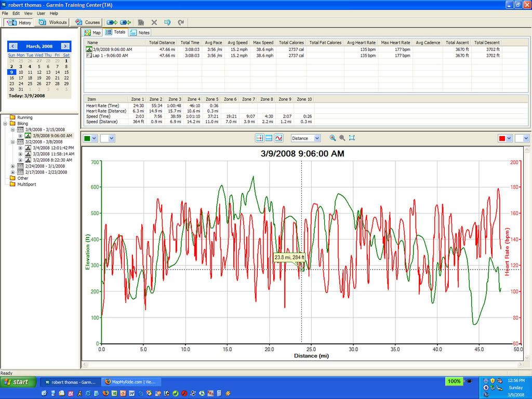Click the Today: 3/9/2008 label
The image size is (532, 399).
(x=27, y=96)
